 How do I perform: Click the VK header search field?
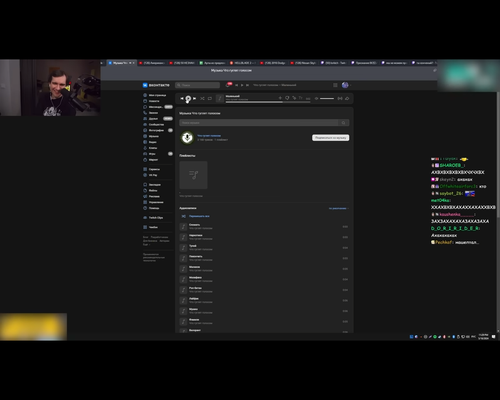[197, 85]
